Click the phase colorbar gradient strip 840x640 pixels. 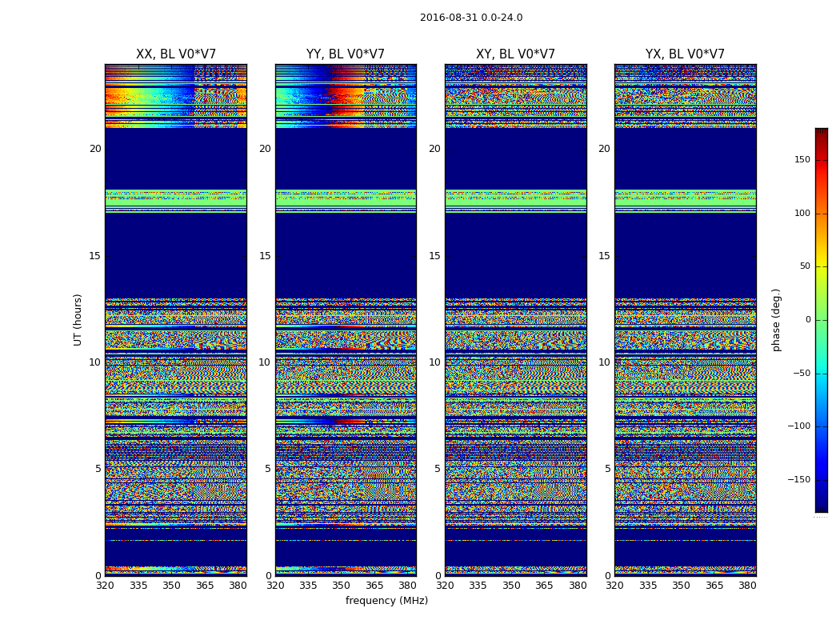[822, 320]
